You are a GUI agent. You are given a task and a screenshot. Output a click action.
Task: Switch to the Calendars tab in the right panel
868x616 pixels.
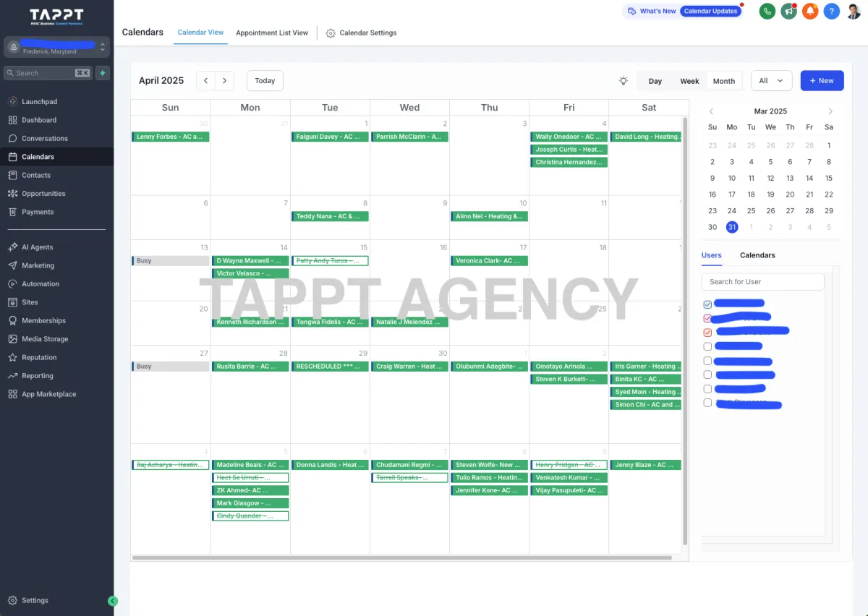tap(757, 255)
